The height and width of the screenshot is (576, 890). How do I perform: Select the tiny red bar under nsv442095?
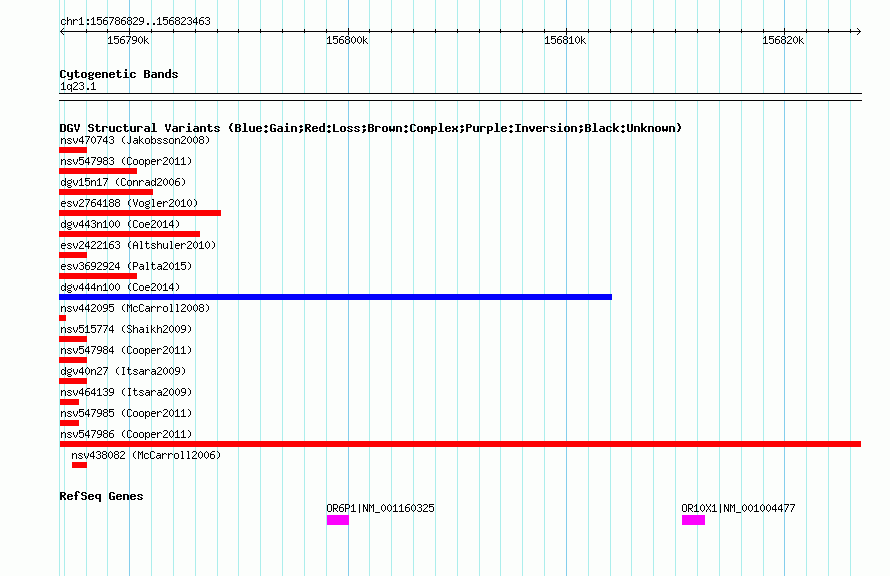(62, 318)
